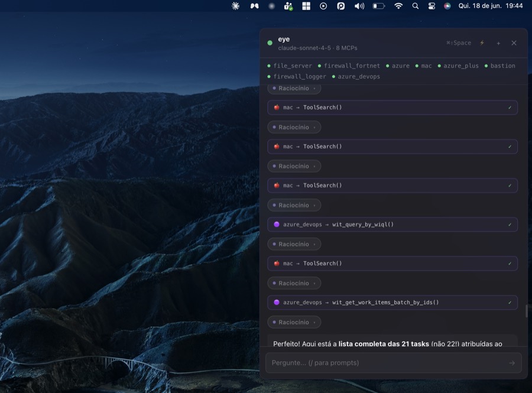Show battery status in menu bar
Viewport: 532px width, 393px height.
click(x=379, y=6)
